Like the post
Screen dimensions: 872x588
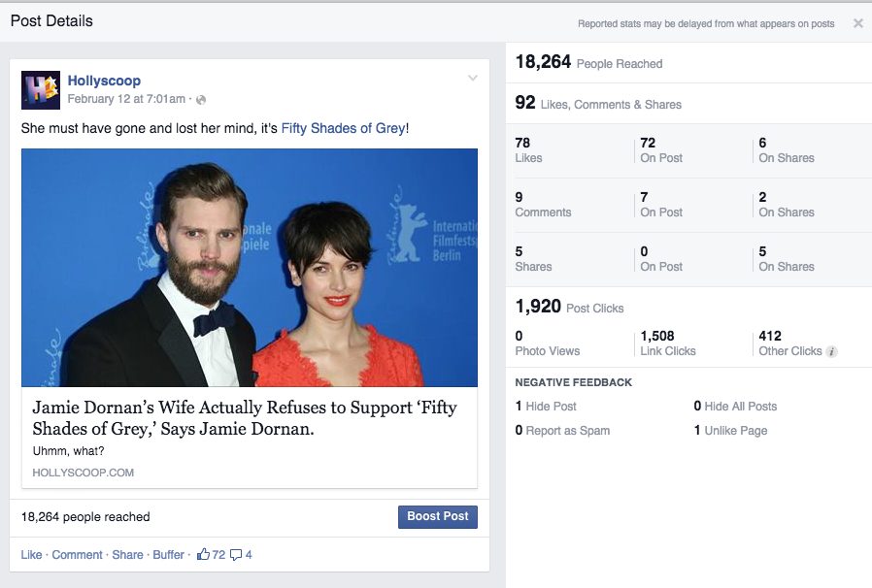(31, 555)
